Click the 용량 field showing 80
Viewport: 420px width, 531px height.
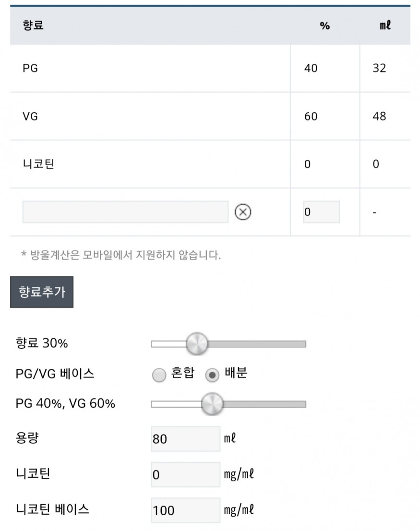[x=185, y=439]
